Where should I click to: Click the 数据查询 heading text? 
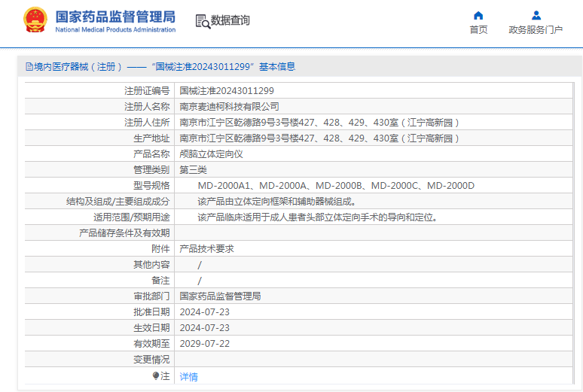pos(230,20)
